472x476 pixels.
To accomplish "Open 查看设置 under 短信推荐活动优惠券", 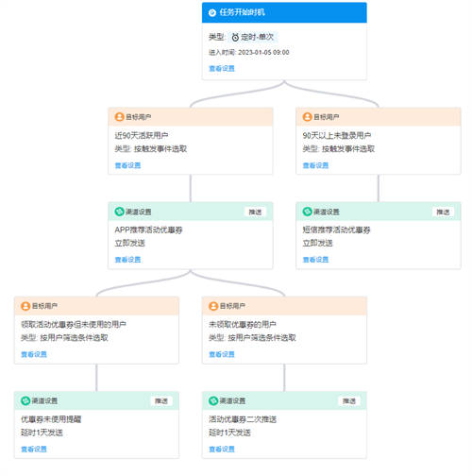I will pos(315,260).
